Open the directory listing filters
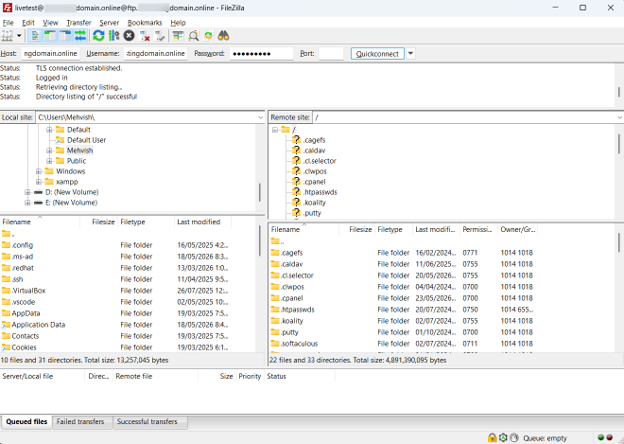Screen dimensions: 624x444 (x=178, y=36)
